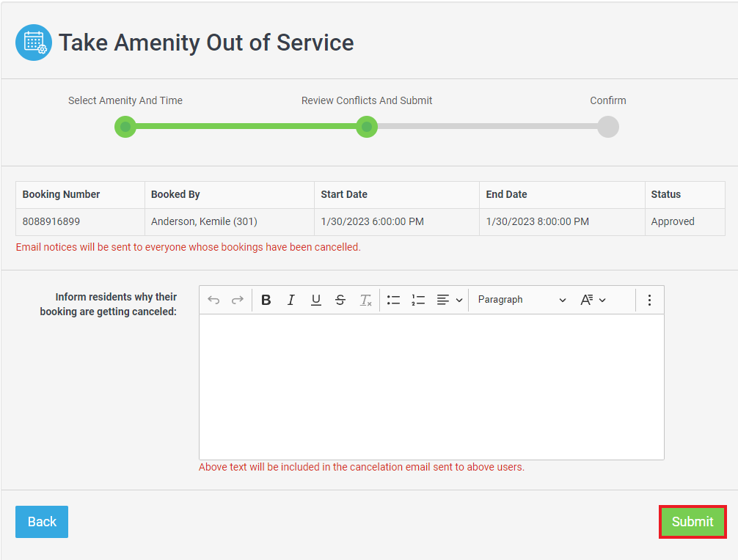Toggle underline formatting
The width and height of the screenshot is (738, 560).
pyautogui.click(x=316, y=300)
